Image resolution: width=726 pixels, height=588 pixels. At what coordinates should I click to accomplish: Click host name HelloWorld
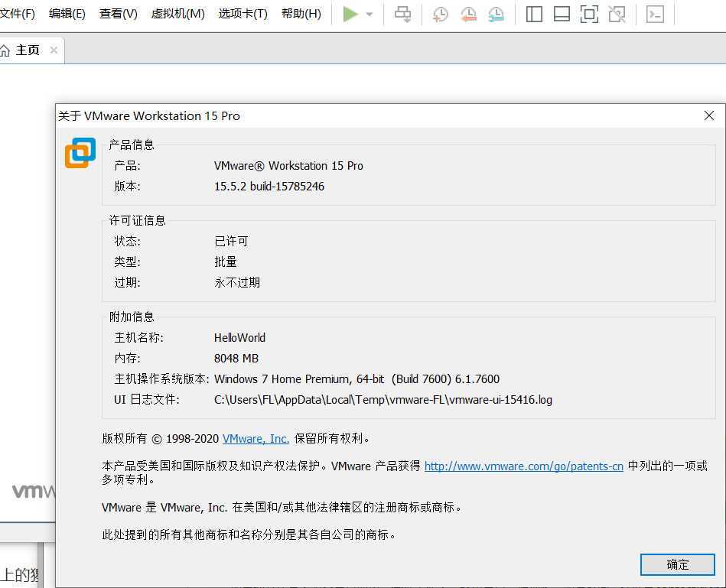(x=239, y=338)
